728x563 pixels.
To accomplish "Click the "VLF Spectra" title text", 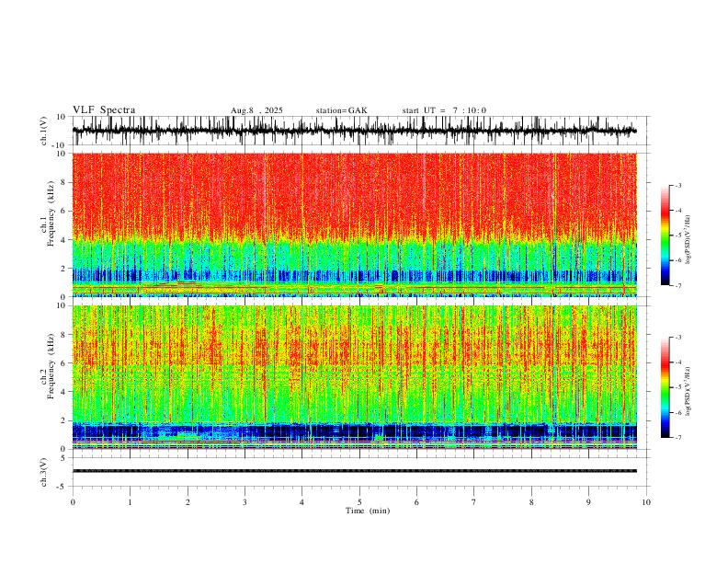I will click(x=104, y=110).
